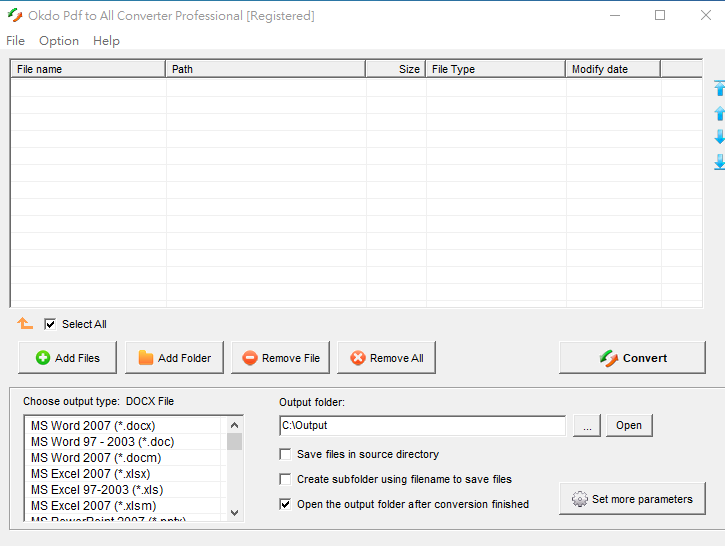This screenshot has width=725, height=546.
Task: Click the move-to-bottom arrow icon
Action: pyautogui.click(x=719, y=162)
